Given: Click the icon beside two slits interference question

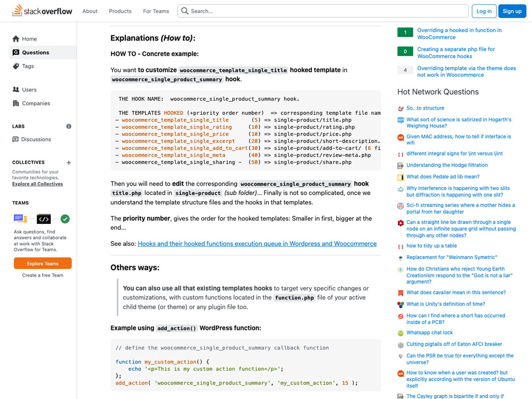Looking at the screenshot, I should point(401,189).
